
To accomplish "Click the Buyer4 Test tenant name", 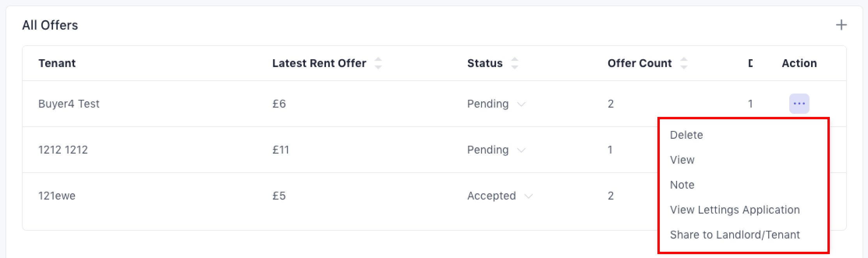I will 69,104.
